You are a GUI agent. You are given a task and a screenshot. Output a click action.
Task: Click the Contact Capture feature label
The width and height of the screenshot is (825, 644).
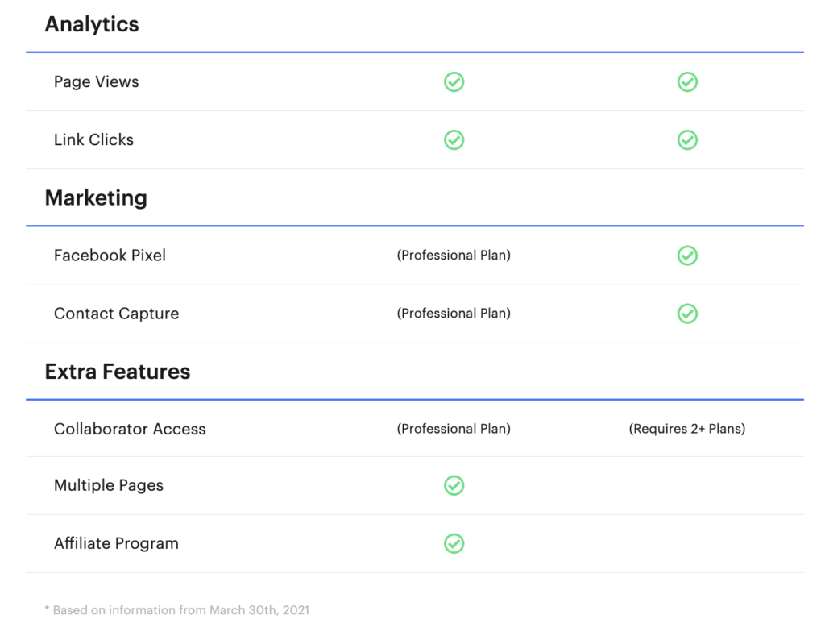116,314
